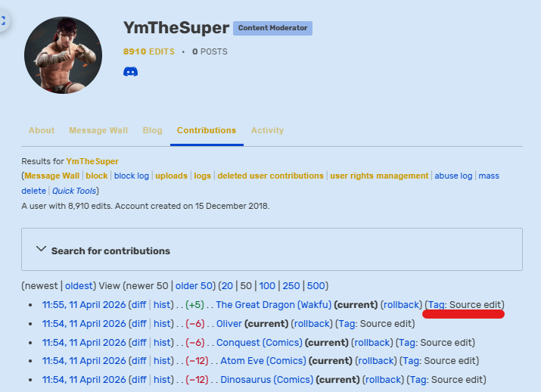This screenshot has height=392, width=541.
Task: Click the partial expand icon at top-left edge
Action: click(x=3, y=20)
